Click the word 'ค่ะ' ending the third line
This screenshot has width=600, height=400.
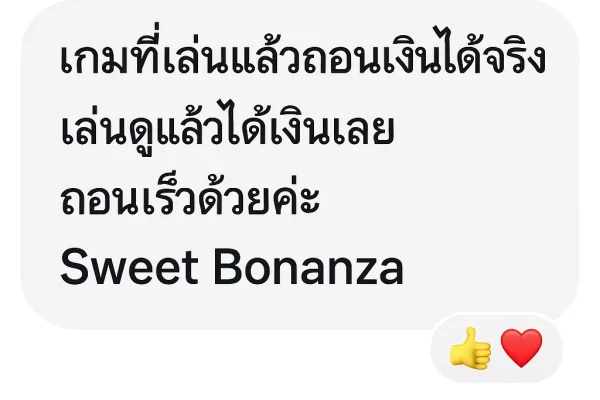pyautogui.click(x=297, y=197)
